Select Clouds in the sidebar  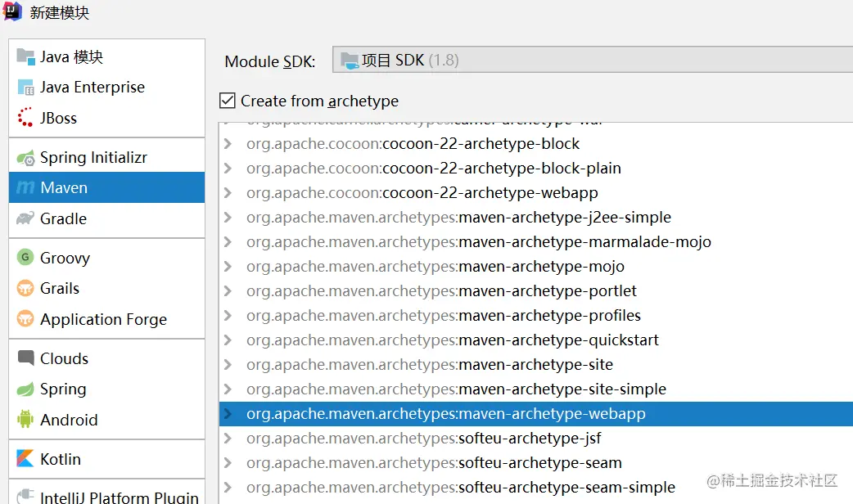coord(106,358)
